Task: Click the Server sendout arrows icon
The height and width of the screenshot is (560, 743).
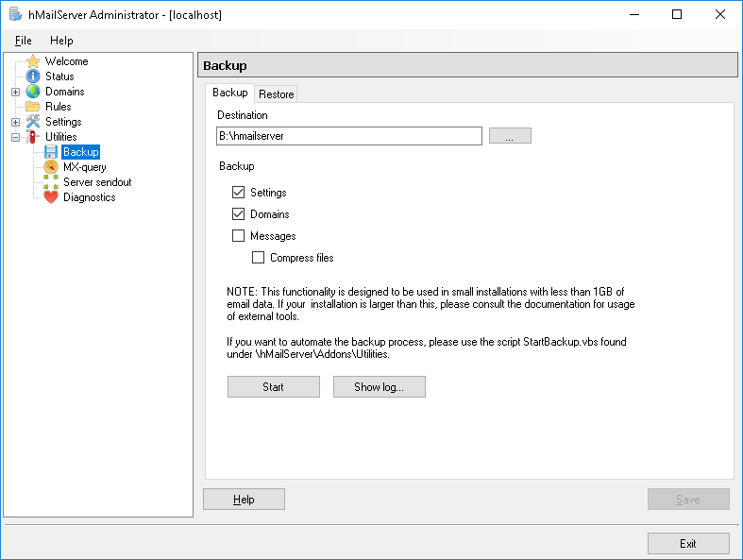Action: (x=51, y=182)
